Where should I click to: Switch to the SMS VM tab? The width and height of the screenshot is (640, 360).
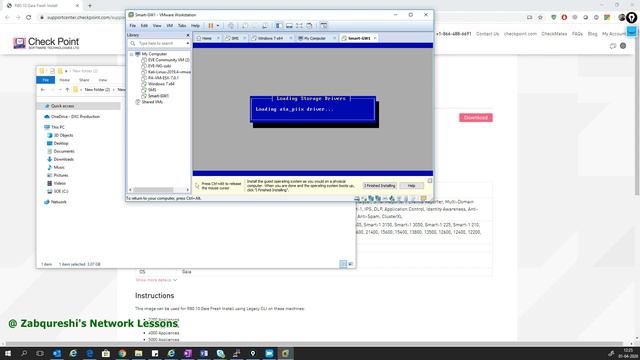pos(235,38)
